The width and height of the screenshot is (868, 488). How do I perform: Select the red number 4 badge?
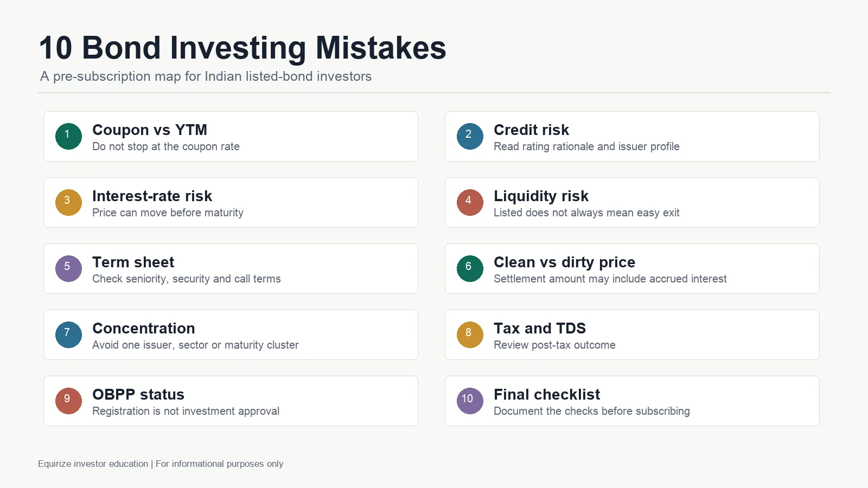470,202
